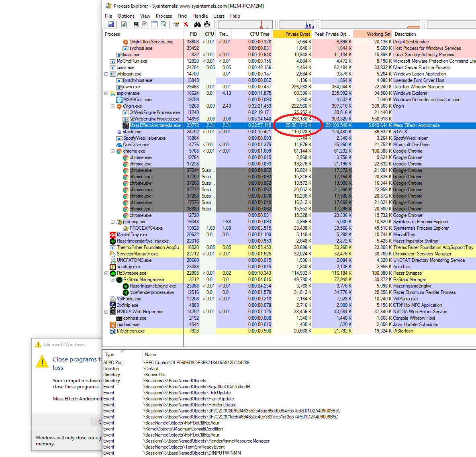Open the Find menu
This screenshot has width=476, height=457.
point(182,16)
